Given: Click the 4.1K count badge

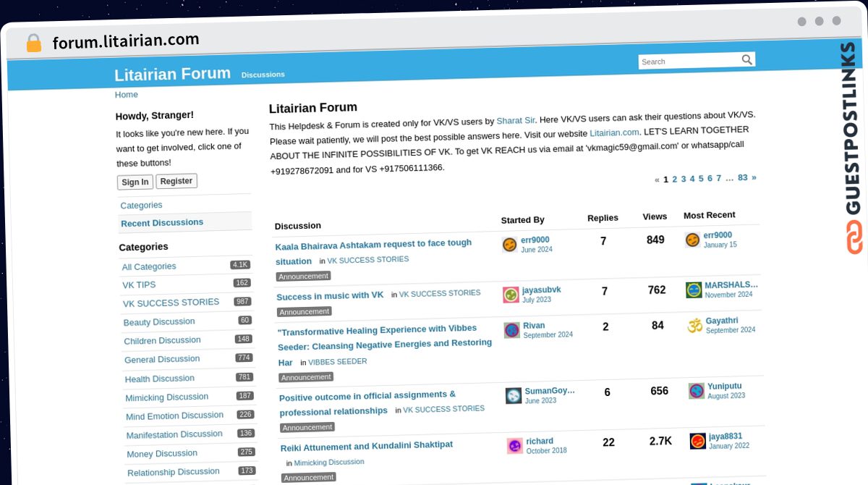Looking at the screenshot, I should pyautogui.click(x=240, y=265).
